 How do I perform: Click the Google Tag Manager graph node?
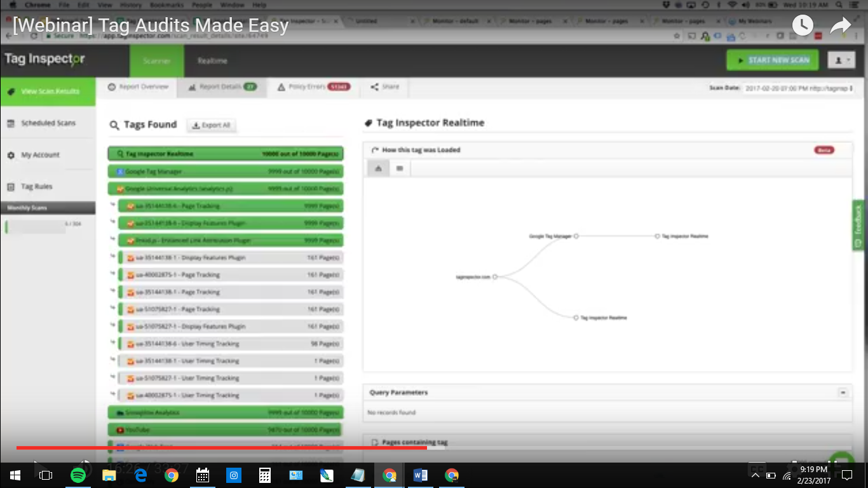(x=576, y=236)
